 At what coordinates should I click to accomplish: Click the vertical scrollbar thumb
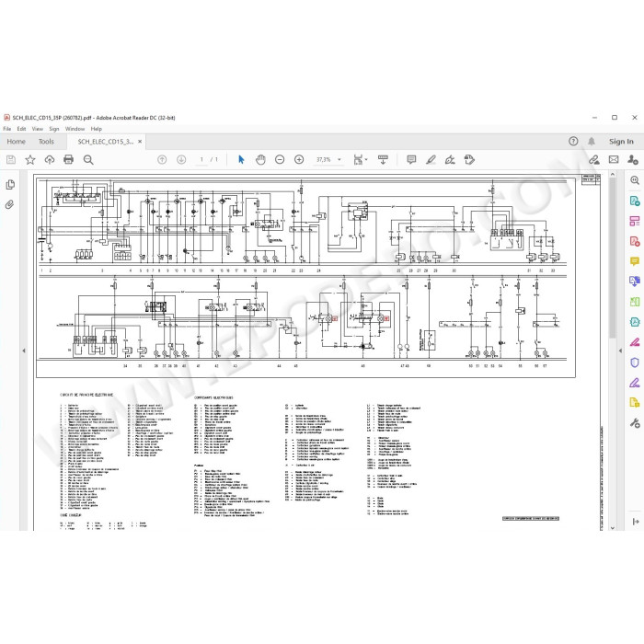point(613,259)
